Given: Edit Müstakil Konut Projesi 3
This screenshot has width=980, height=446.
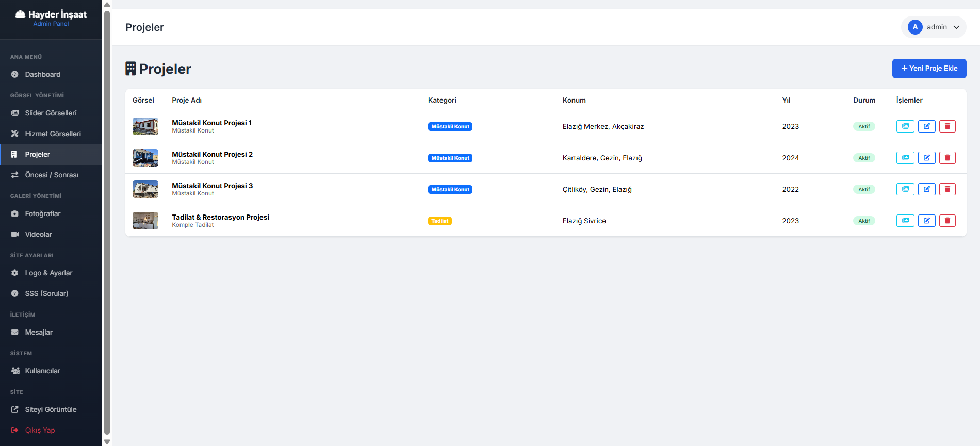Looking at the screenshot, I should pos(927,189).
